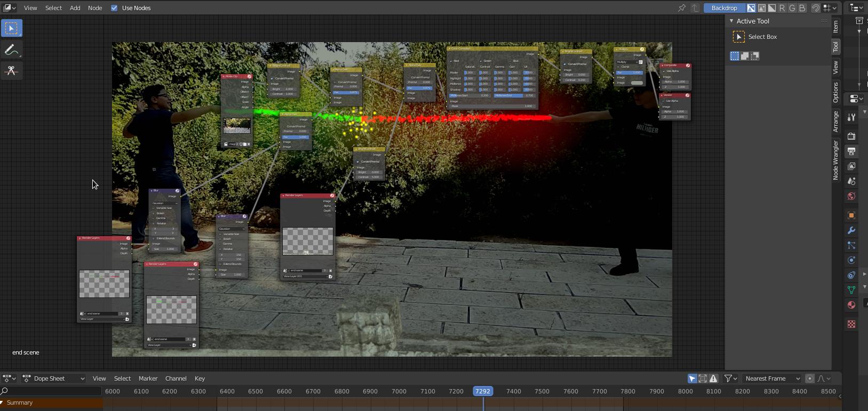Open Tool properties tab with wrench-screwdriver icon

pyautogui.click(x=851, y=117)
